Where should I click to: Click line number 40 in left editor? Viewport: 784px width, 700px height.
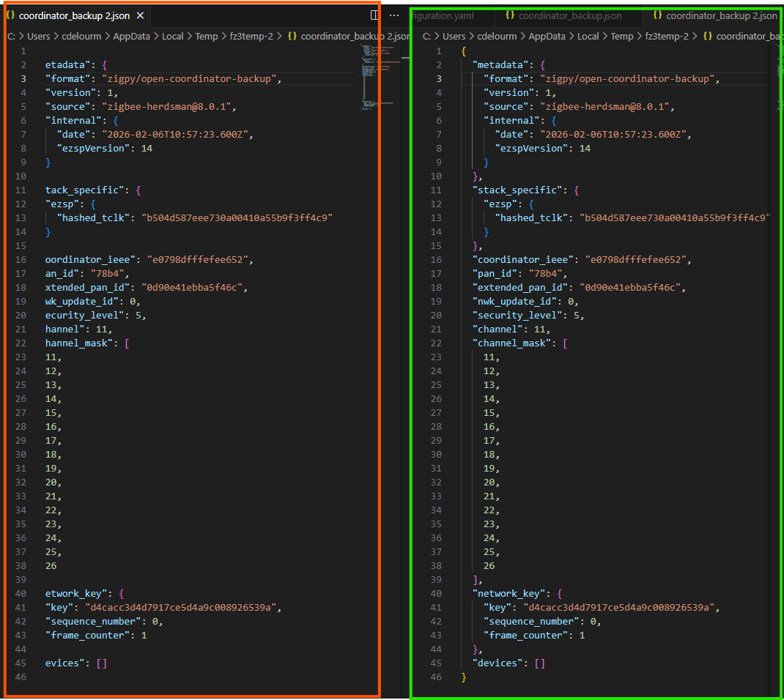[x=21, y=594]
